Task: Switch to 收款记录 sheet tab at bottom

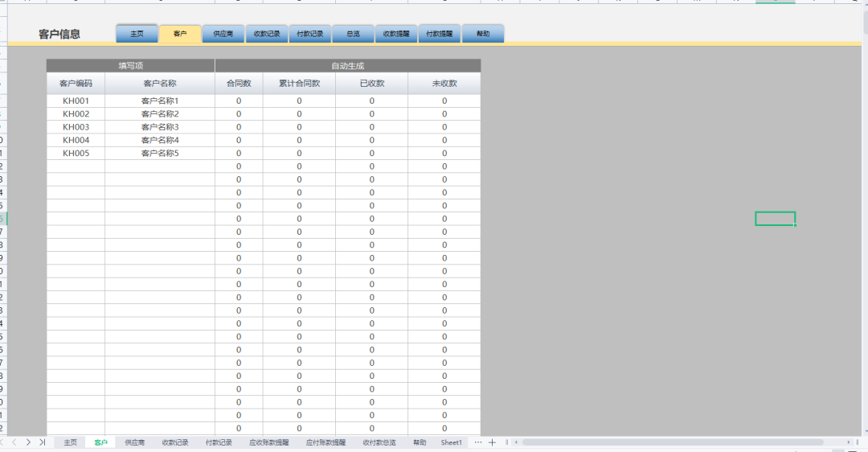Action: point(175,442)
